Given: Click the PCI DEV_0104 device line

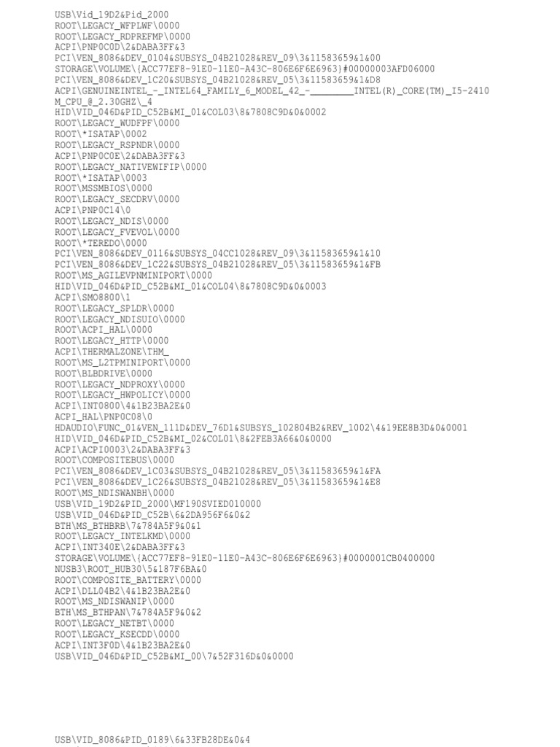Looking at the screenshot, I should tap(217, 58).
